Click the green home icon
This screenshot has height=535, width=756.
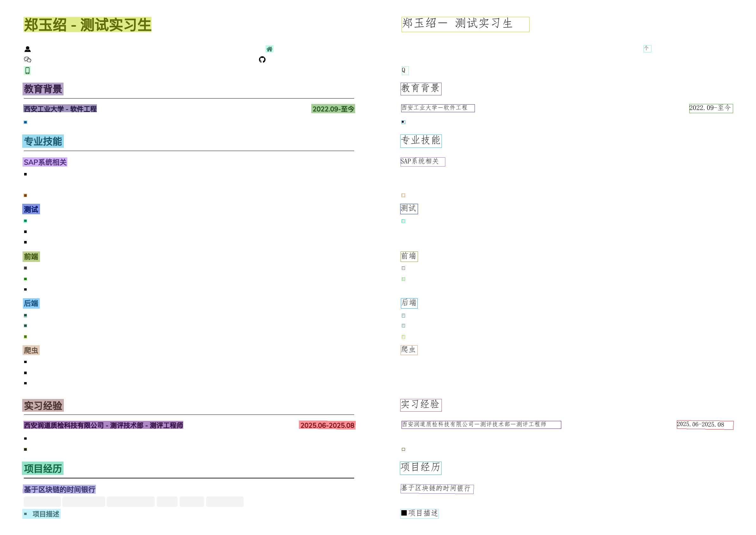[x=269, y=49]
